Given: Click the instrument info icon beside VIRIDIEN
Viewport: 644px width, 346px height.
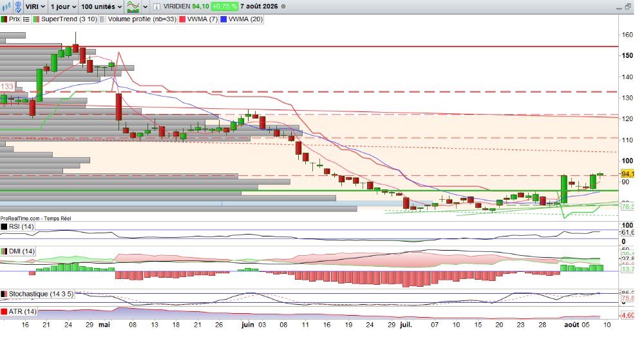Looking at the screenshot, I should click(x=156, y=6).
